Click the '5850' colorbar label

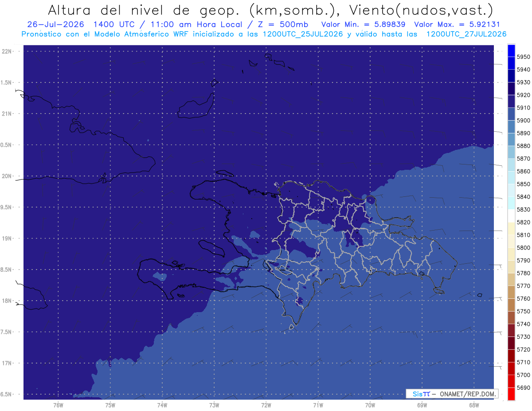(x=524, y=184)
